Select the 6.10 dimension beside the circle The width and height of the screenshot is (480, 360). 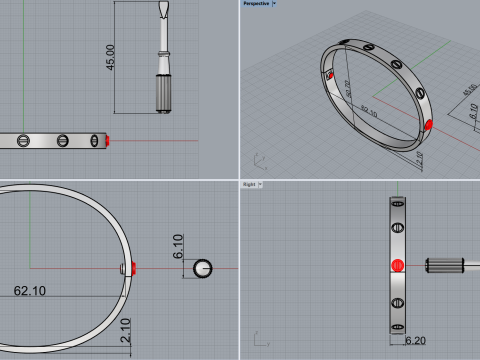click(x=178, y=246)
